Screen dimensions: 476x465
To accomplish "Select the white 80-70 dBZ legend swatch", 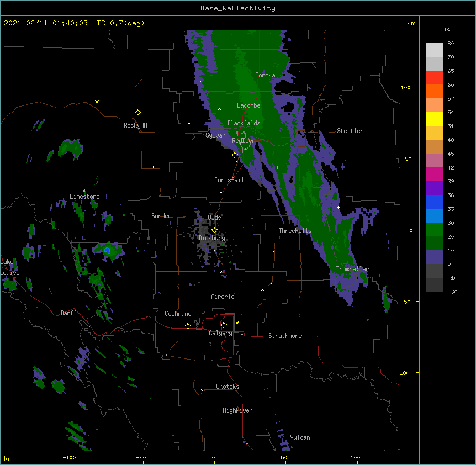I will click(x=434, y=50).
